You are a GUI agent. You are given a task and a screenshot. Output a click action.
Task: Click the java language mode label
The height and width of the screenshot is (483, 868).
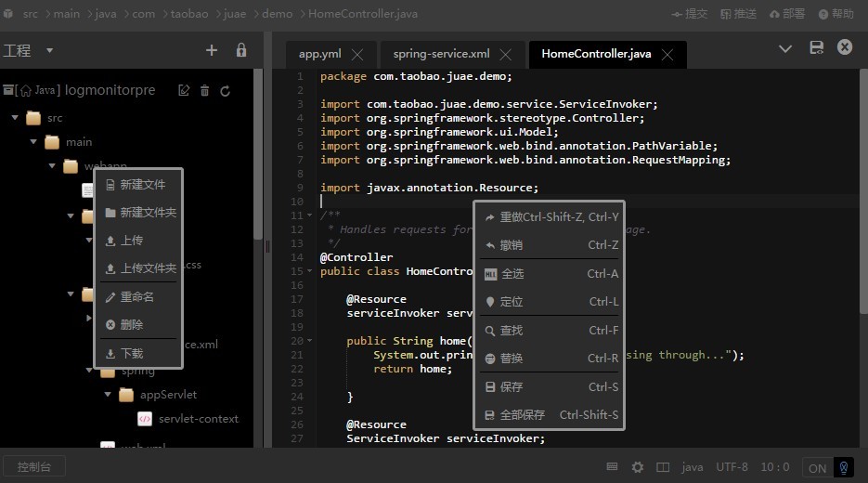click(693, 467)
